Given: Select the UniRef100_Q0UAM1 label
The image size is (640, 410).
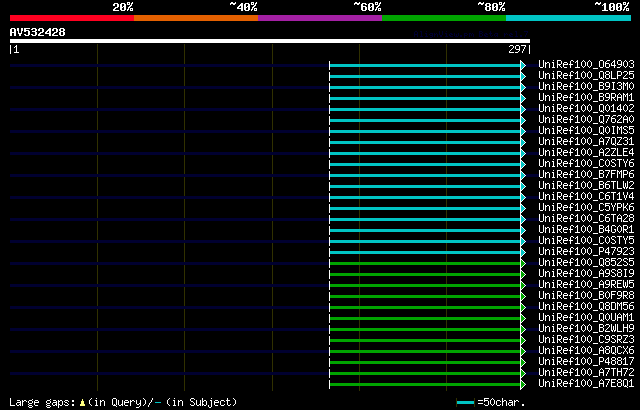Looking at the screenshot, I should pyautogui.click(x=587, y=318).
